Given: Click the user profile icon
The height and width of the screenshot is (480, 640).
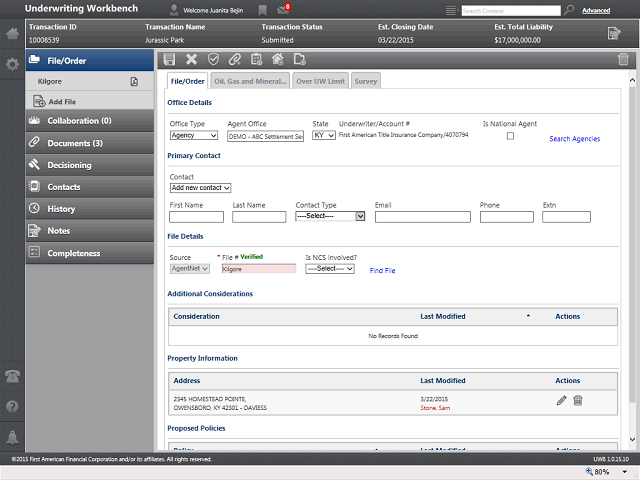Looking at the screenshot, I should click(x=174, y=10).
